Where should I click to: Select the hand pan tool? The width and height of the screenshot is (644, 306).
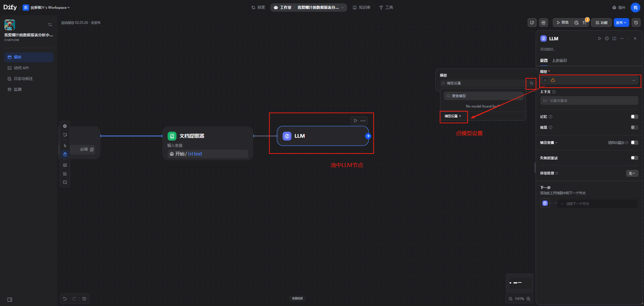point(65,154)
